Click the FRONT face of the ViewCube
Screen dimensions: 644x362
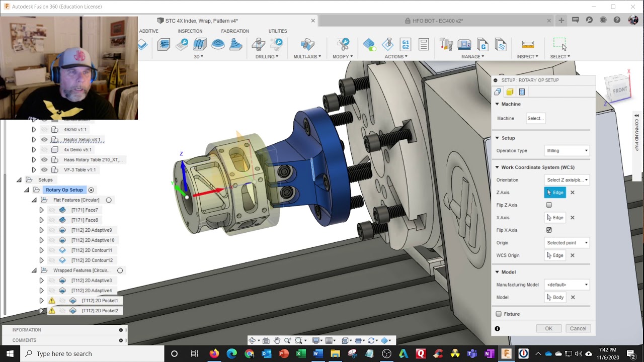click(620, 90)
